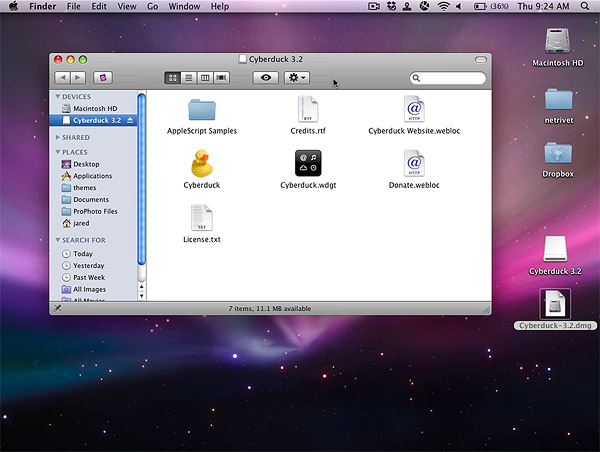
Task: Switch to column view
Action: (205, 78)
